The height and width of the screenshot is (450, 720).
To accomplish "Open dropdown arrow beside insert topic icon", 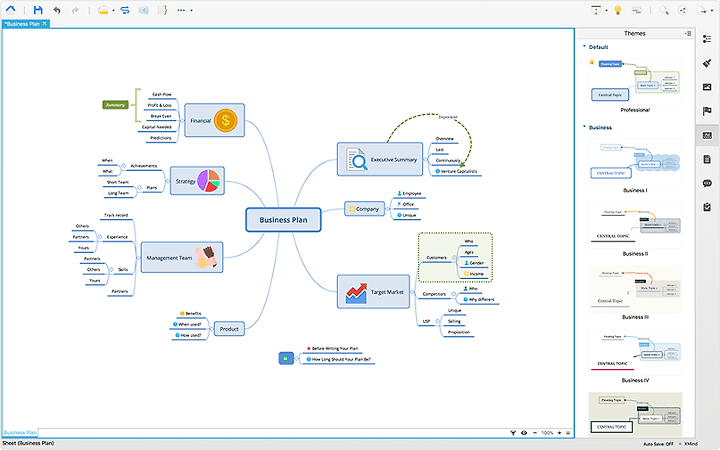I will (113, 11).
